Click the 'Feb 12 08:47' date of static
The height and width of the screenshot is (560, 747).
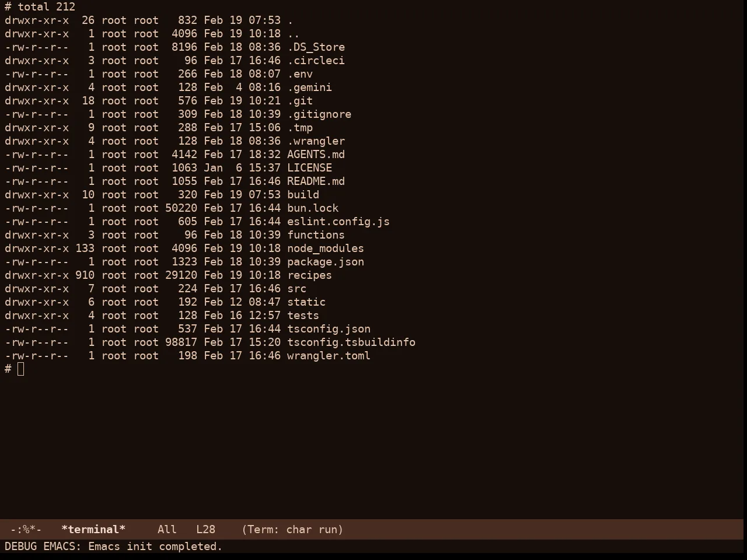(242, 302)
